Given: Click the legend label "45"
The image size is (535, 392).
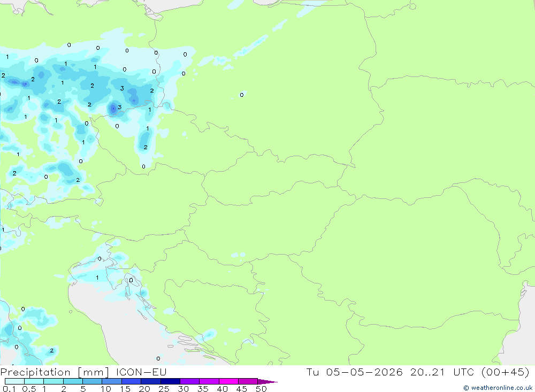Looking at the screenshot, I should tap(242, 389).
